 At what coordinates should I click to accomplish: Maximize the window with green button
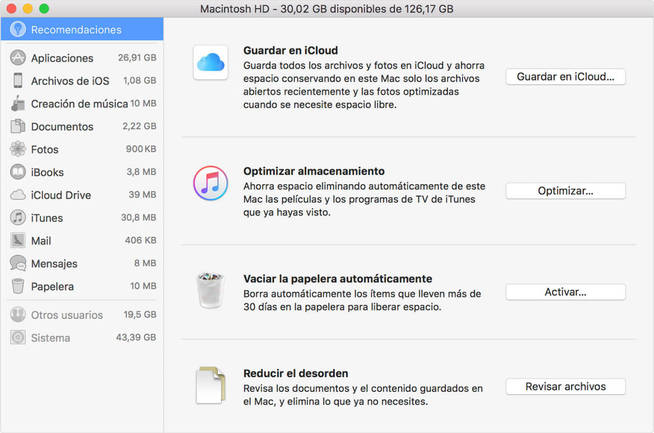[44, 8]
